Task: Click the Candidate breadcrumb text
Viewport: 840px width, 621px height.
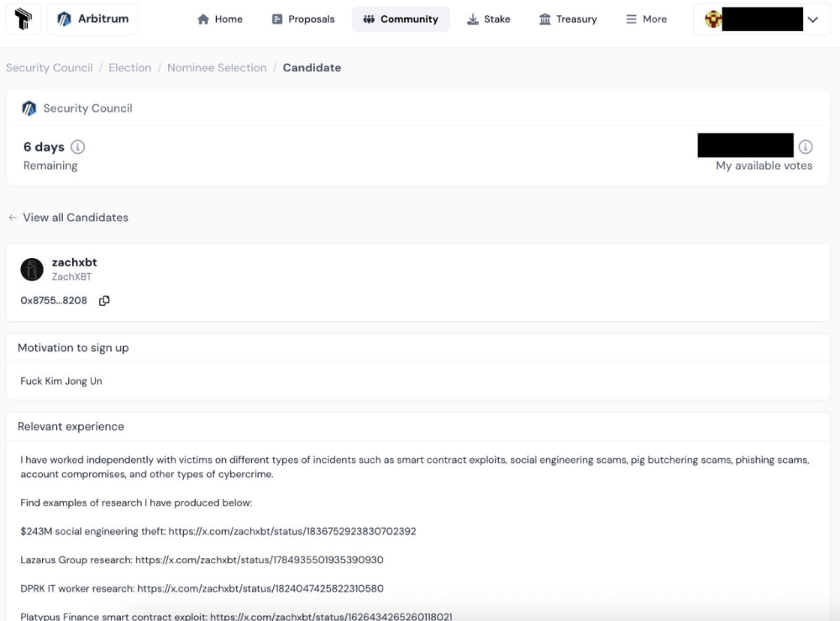Action: coord(312,67)
